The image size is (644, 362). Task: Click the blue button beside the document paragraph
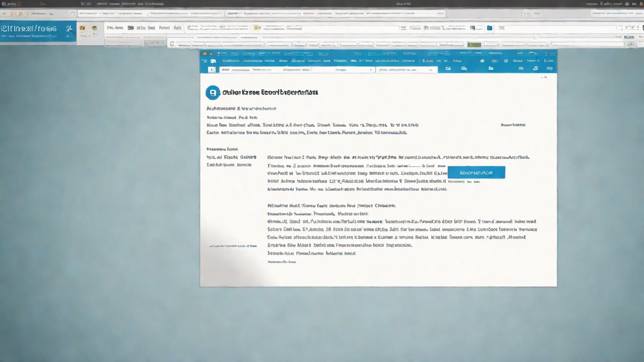point(476,172)
